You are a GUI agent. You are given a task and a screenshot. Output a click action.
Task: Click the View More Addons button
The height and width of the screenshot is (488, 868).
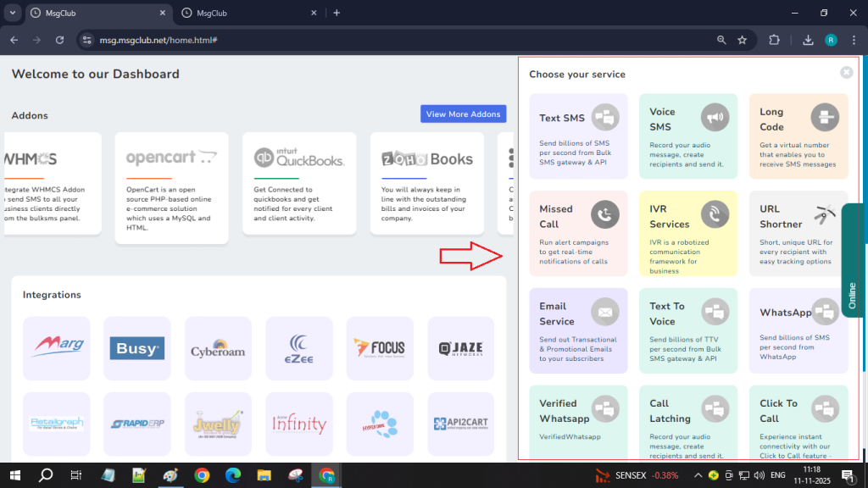pyautogui.click(x=463, y=114)
